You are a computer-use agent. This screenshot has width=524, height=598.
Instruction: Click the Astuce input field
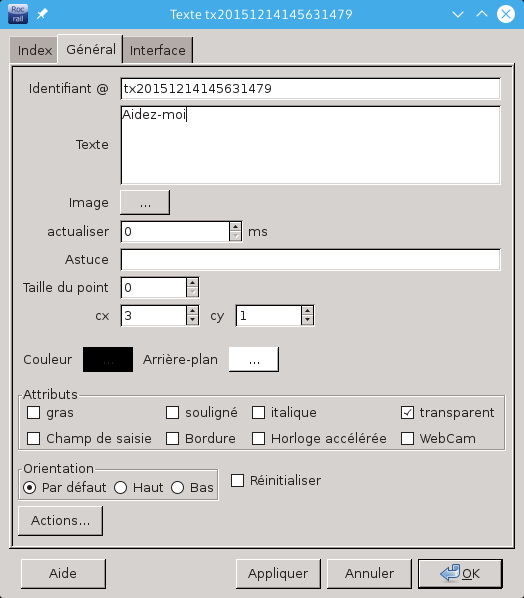click(310, 260)
